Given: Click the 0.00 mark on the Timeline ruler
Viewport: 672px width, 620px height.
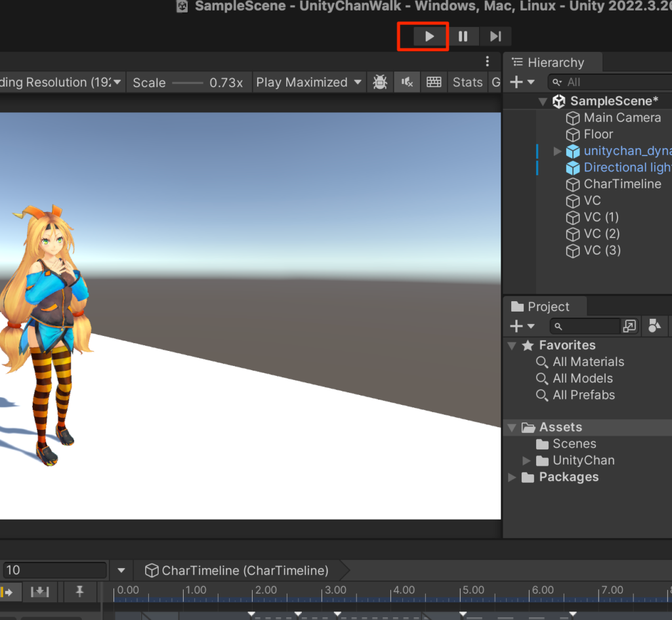Looking at the screenshot, I should (128, 590).
